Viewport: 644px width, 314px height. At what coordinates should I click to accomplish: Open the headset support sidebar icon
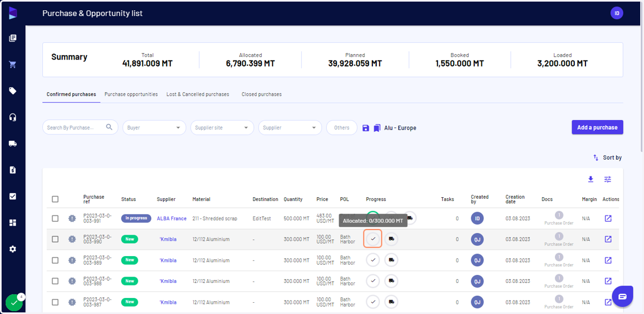(13, 117)
